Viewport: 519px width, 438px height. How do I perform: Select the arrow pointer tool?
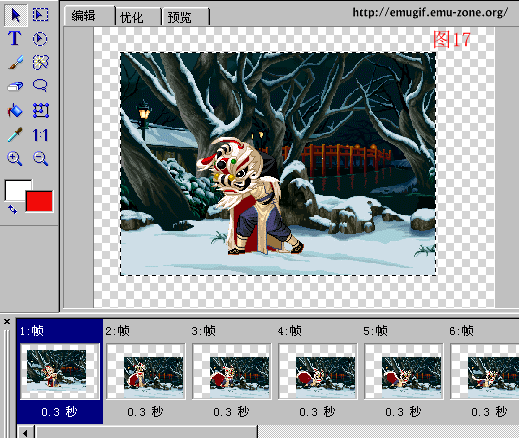(15, 15)
